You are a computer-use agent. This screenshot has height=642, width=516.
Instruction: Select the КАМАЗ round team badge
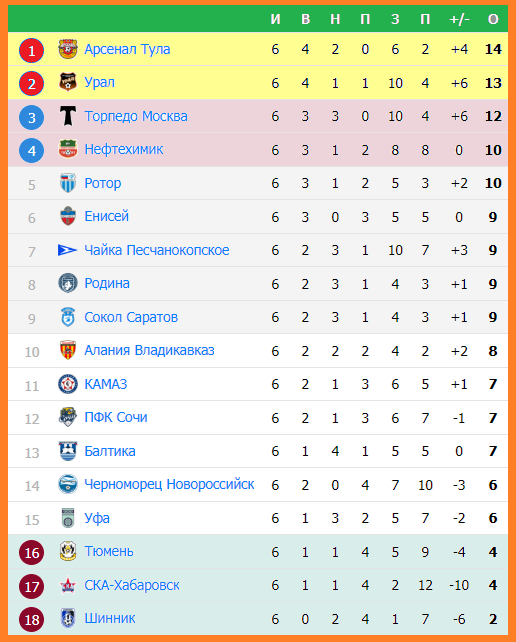coord(68,384)
